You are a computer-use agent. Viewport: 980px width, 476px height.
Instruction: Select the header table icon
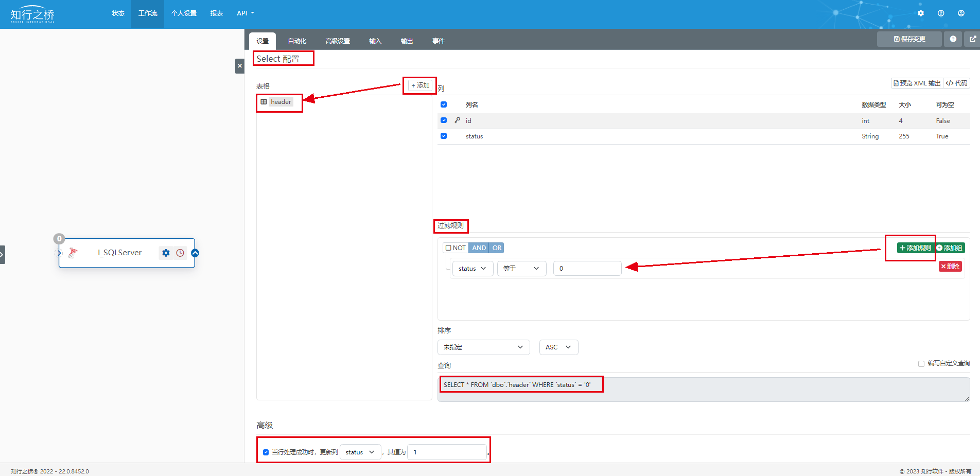pyautogui.click(x=264, y=102)
